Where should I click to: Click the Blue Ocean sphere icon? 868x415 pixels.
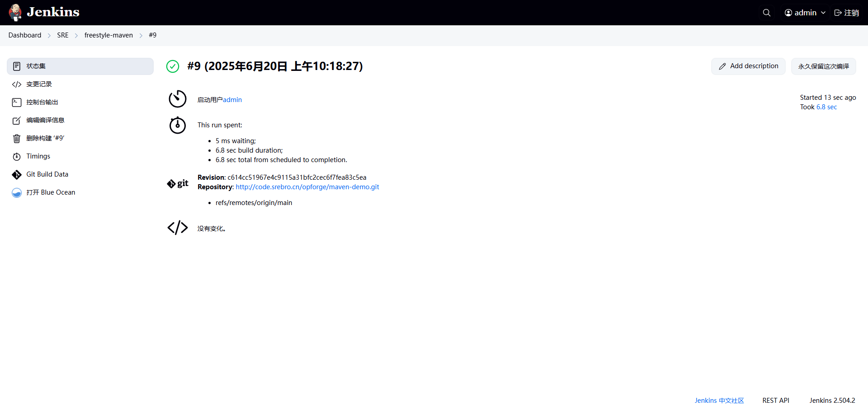click(x=17, y=193)
